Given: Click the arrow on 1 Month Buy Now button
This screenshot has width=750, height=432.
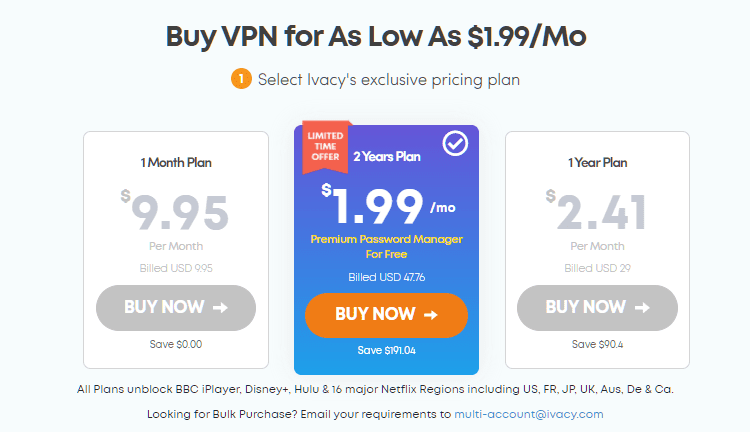Looking at the screenshot, I should (x=220, y=307).
